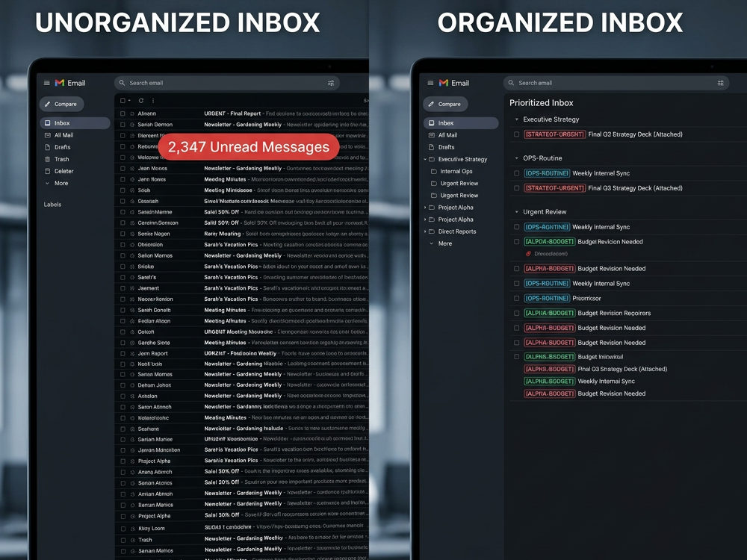
Task: Open Drafts in the Unorganized sidebar
Action: coord(63,147)
